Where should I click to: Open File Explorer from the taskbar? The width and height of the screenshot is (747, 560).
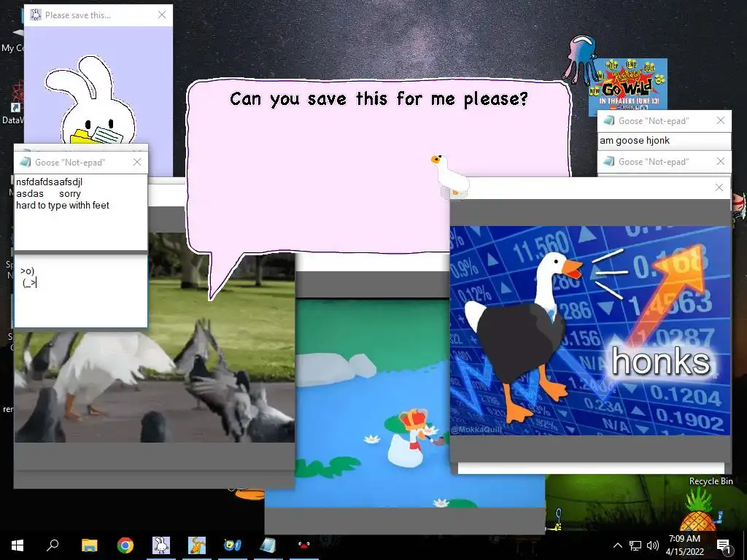tap(89, 545)
